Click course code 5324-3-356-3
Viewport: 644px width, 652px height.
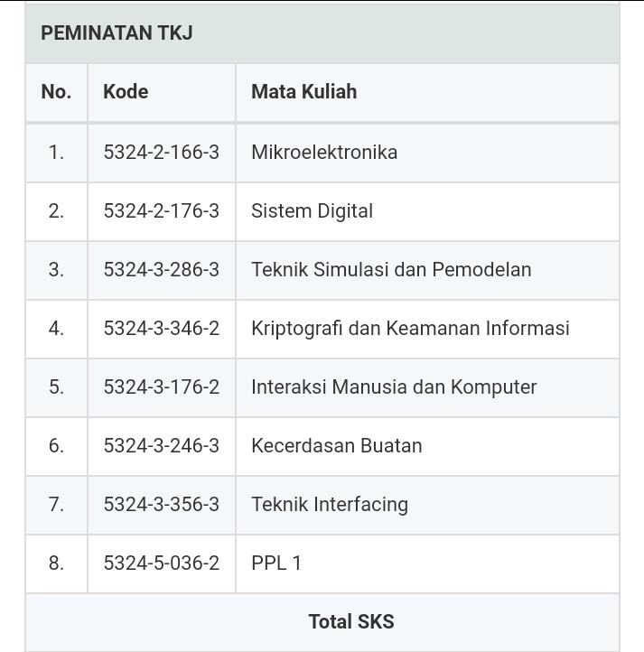[161, 504]
